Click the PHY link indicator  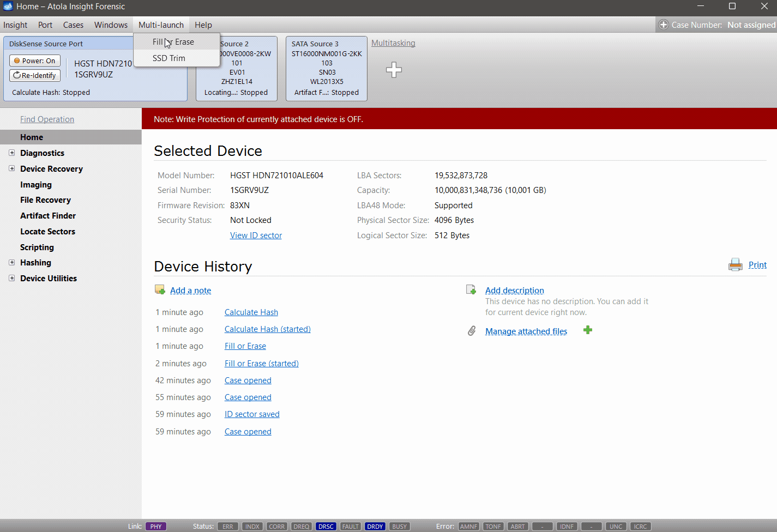156,527
